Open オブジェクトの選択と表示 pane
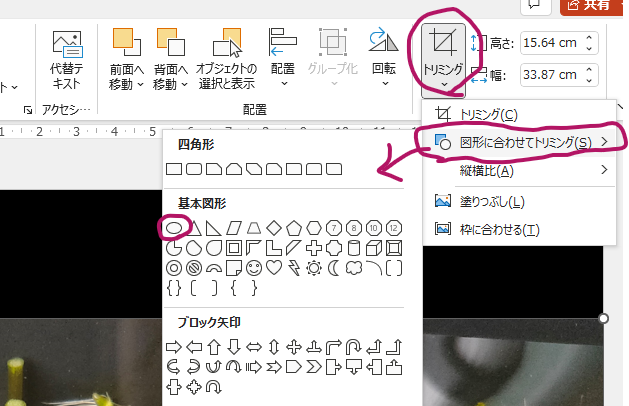Viewport: 629px width, 406px height. (227, 60)
